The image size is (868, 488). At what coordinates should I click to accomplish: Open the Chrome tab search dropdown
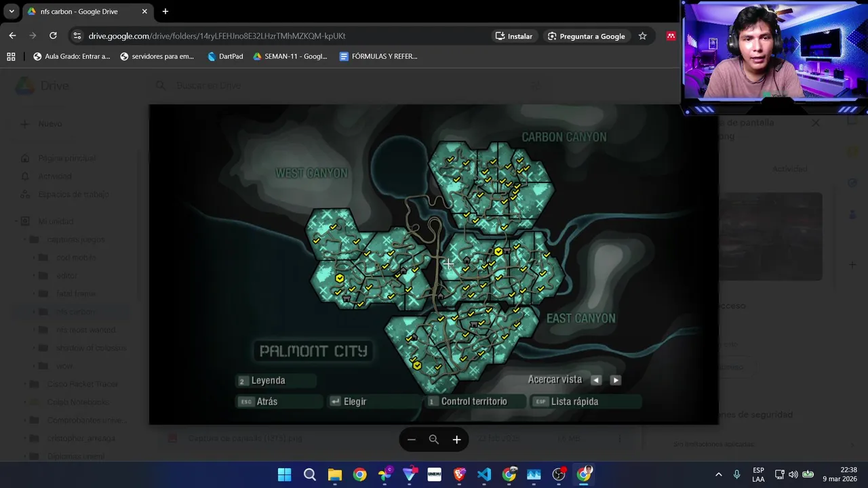pyautogui.click(x=12, y=12)
